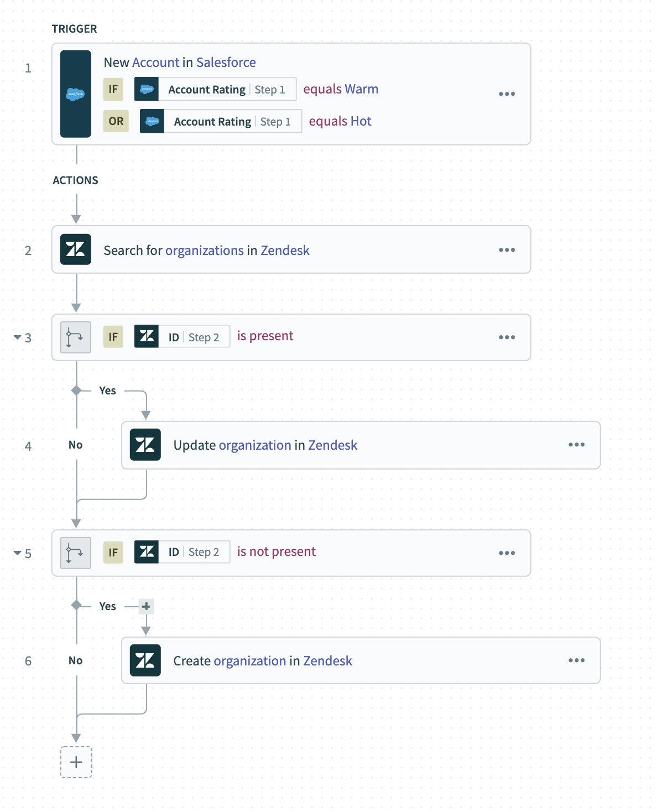
Task: Open three-dot menu for Create organization step
Action: click(576, 660)
